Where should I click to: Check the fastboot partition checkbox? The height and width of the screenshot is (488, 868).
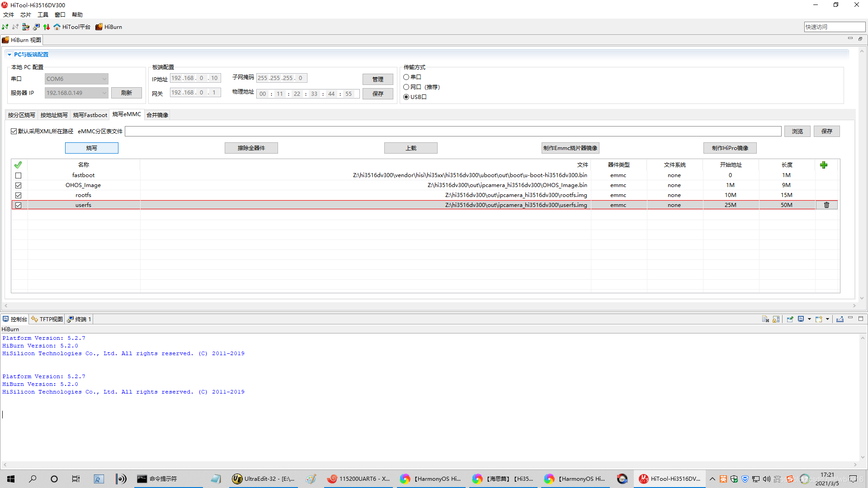(19, 175)
